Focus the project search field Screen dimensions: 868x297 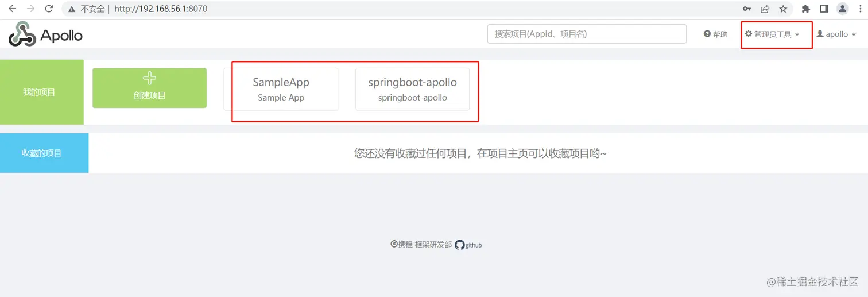pos(587,34)
